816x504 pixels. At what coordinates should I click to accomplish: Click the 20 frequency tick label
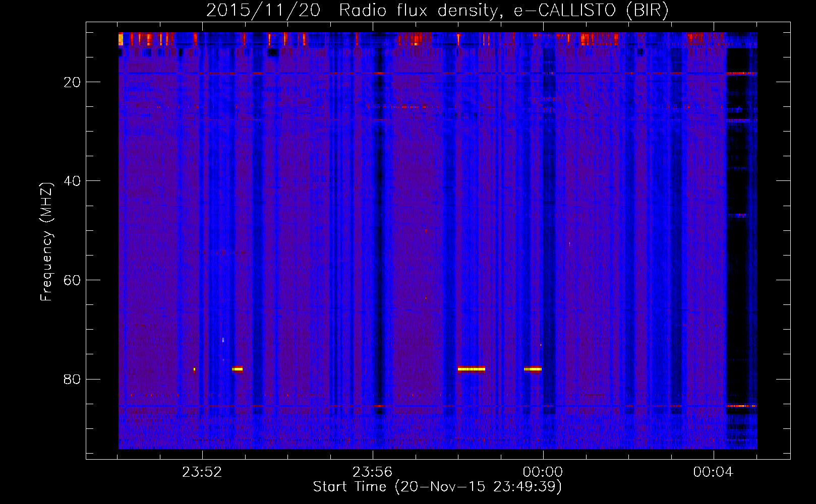tap(73, 82)
